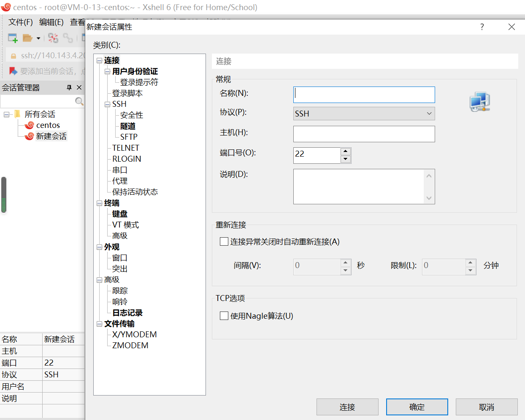This screenshot has height=420, width=525.
Task: Click the 主机(H) input field
Action: [x=364, y=134]
